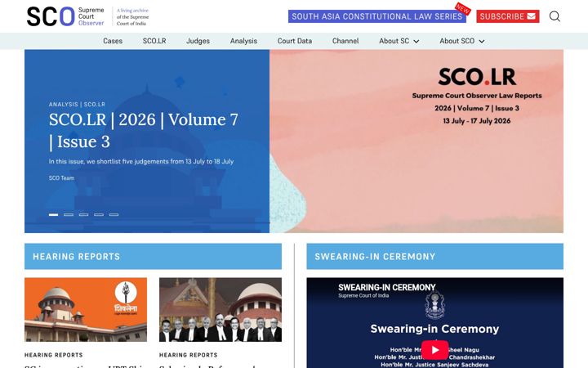Viewport: 588px width, 368px height.
Task: Open the Judges page
Action: tap(198, 41)
